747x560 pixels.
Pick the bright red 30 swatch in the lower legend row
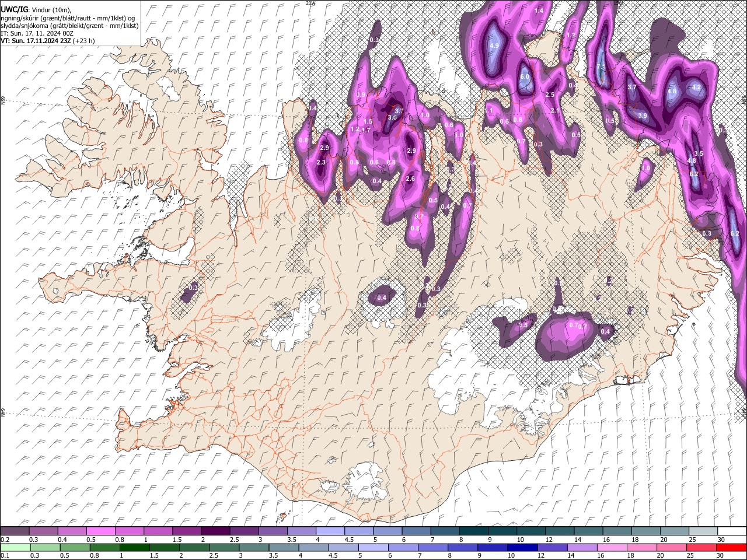(731, 547)
